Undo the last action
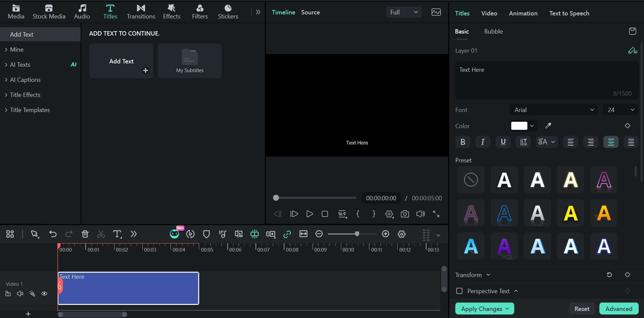 (53, 234)
